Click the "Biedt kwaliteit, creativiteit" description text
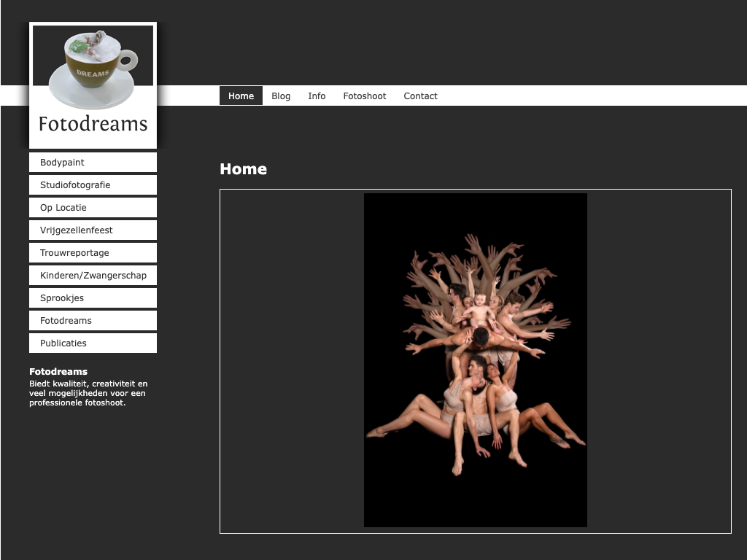This screenshot has width=747, height=560. pyautogui.click(x=88, y=393)
